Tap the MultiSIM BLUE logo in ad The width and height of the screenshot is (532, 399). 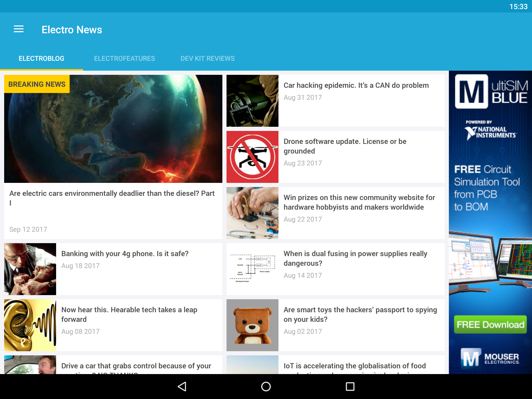[x=491, y=91]
